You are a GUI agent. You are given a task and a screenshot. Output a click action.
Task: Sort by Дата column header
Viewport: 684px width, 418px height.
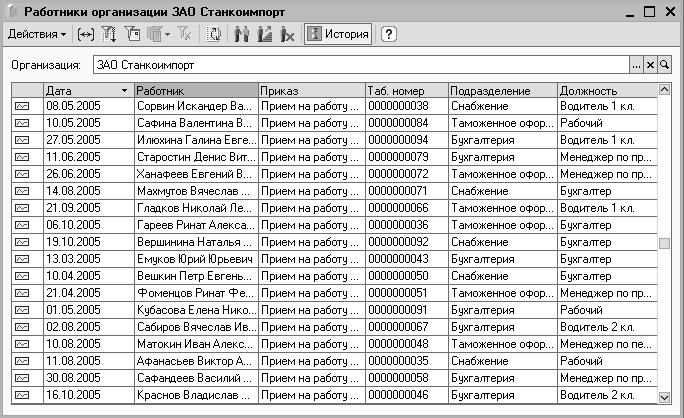pyautogui.click(x=89, y=90)
